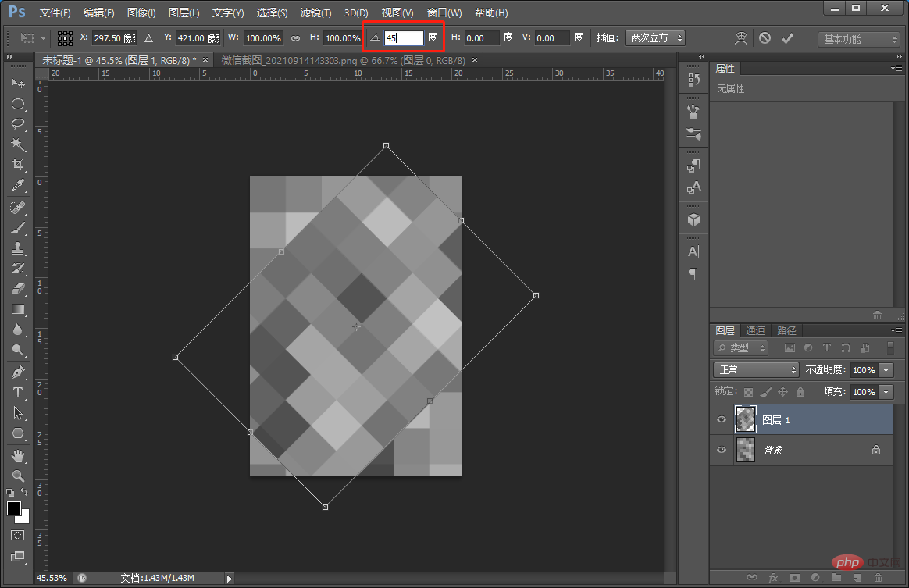The width and height of the screenshot is (909, 588).
Task: Open the 基本功能 workspace dropdown
Action: [858, 39]
